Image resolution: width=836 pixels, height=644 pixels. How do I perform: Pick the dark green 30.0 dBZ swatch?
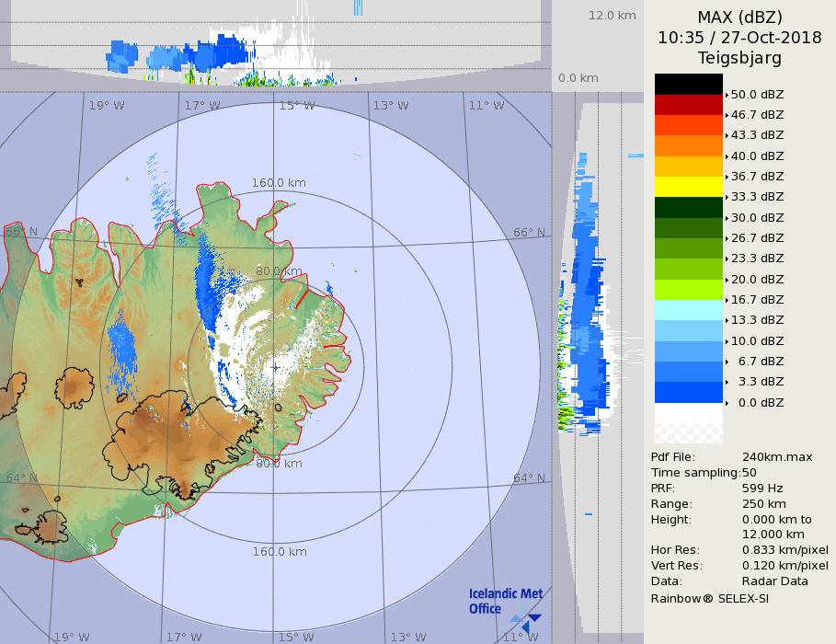(689, 208)
